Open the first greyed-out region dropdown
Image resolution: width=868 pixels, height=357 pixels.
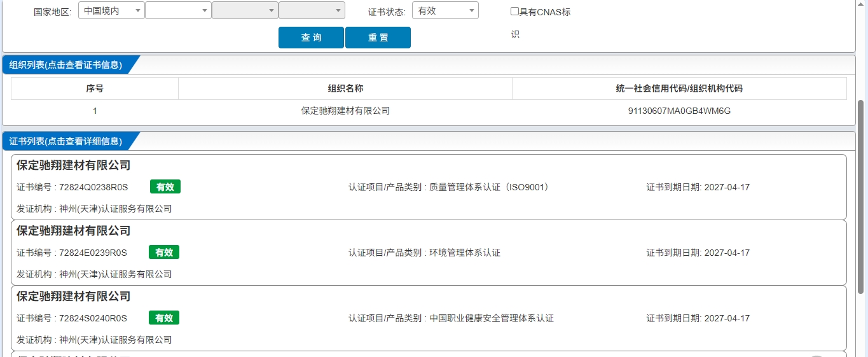pos(245,11)
